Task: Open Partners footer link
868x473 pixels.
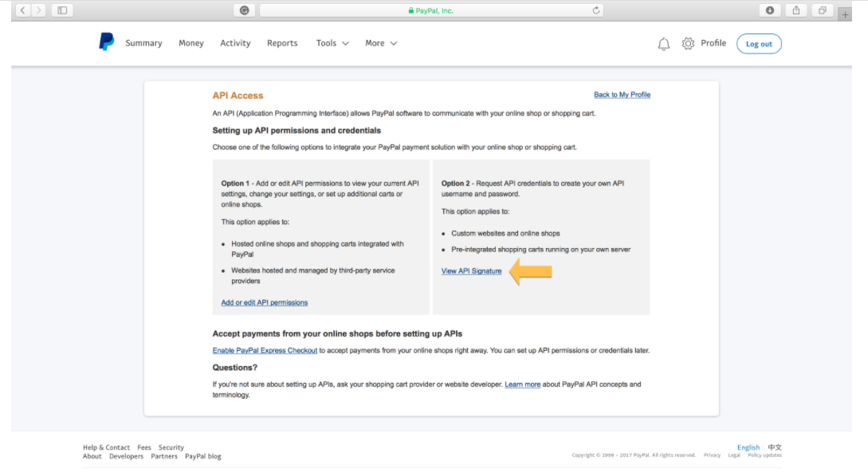Action: (164, 456)
